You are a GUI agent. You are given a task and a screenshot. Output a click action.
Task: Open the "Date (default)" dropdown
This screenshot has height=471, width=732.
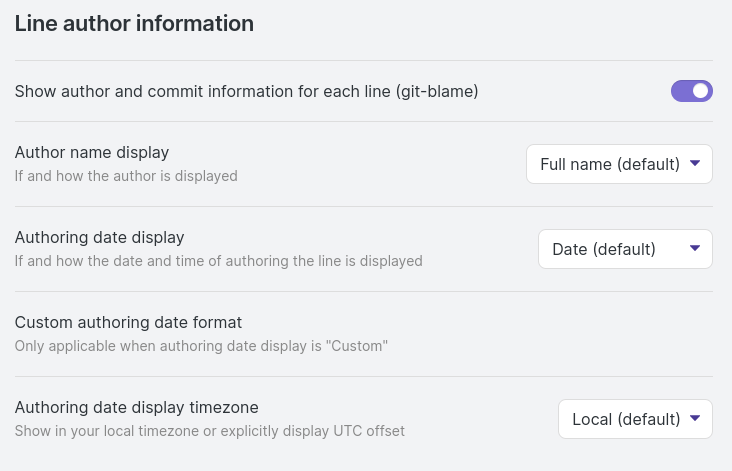625,249
